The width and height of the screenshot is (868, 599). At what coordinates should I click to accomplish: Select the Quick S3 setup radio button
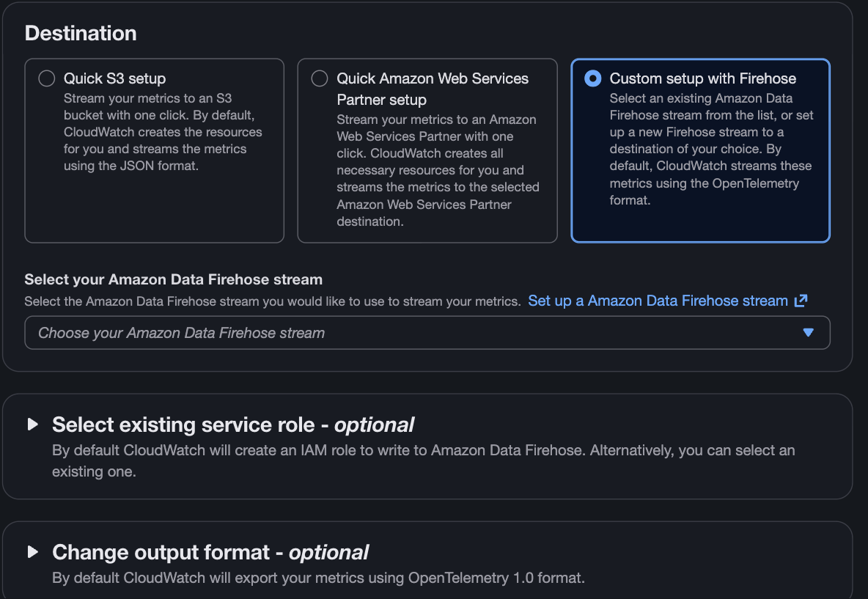pyautogui.click(x=46, y=78)
